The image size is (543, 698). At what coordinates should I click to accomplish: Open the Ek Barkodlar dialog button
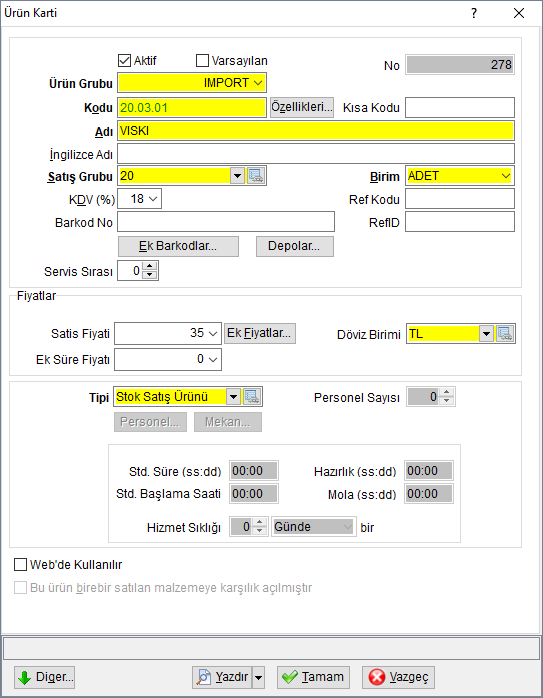tap(178, 246)
